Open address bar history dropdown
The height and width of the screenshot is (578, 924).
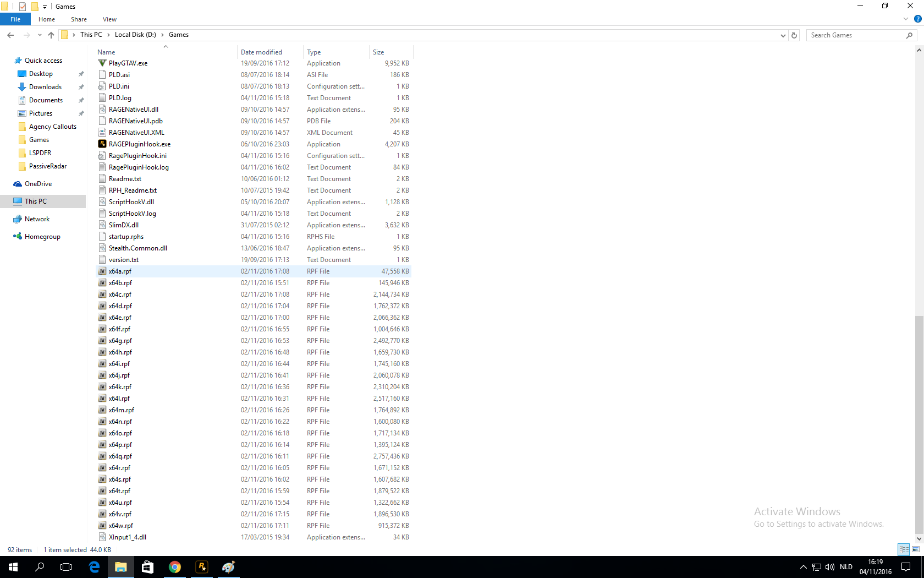(783, 35)
